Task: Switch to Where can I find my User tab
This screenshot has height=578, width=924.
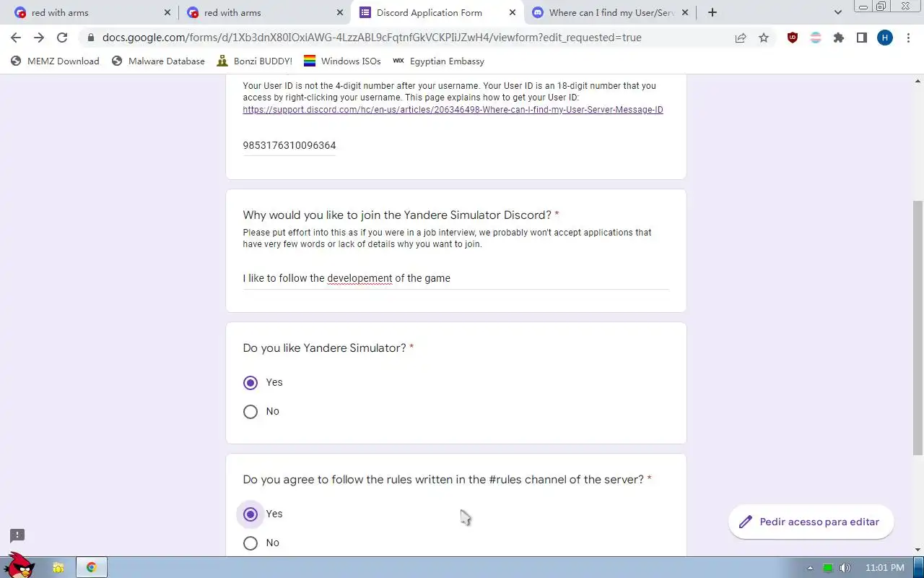Action: pos(610,12)
